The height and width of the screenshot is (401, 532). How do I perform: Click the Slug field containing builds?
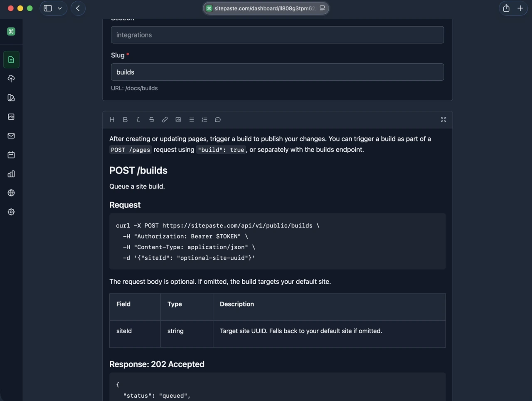(277, 72)
